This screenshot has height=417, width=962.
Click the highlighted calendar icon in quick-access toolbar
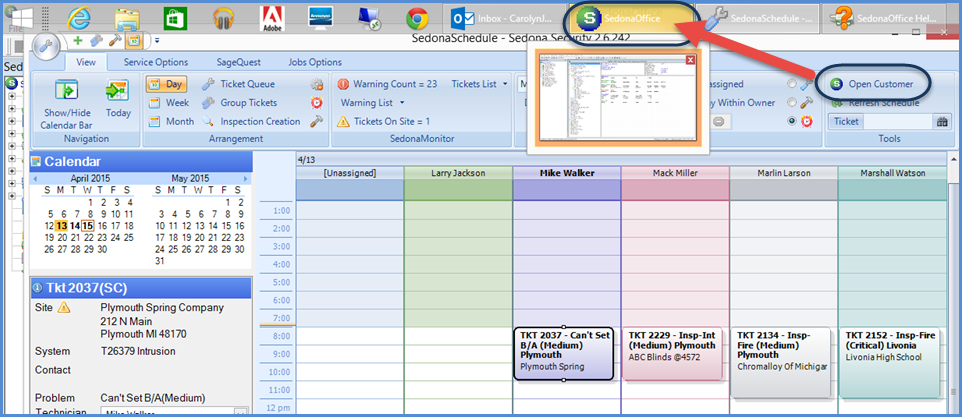(133, 41)
